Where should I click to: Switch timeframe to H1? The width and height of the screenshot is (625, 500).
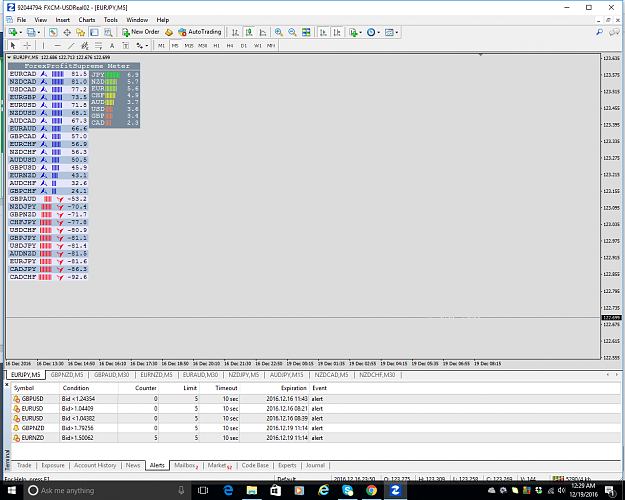(216, 45)
